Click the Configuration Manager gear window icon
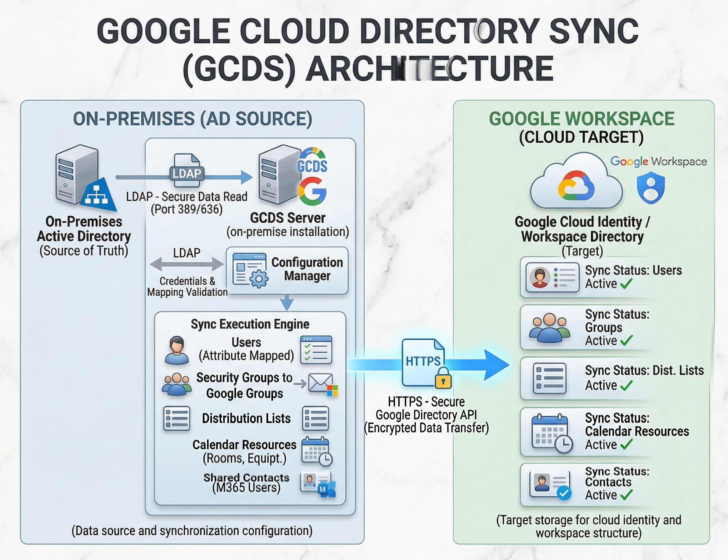 pos(251,270)
